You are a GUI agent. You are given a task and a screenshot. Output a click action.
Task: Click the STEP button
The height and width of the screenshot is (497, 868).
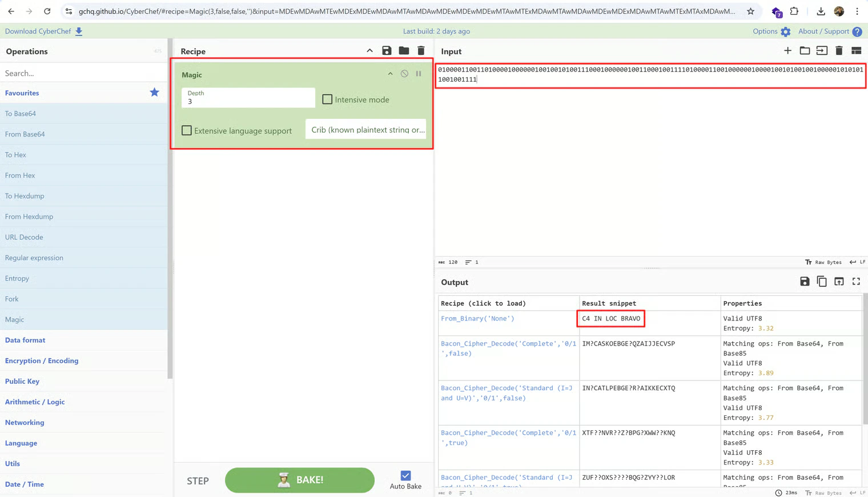point(198,481)
